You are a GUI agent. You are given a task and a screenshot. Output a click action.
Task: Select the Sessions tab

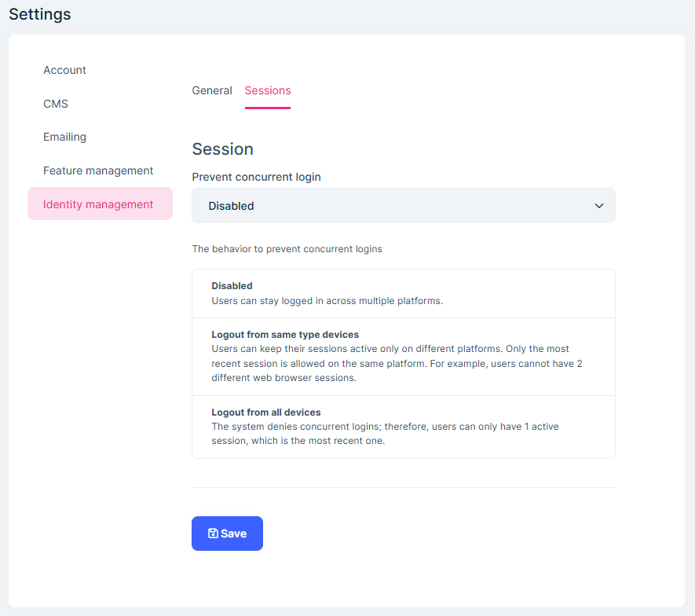click(267, 90)
